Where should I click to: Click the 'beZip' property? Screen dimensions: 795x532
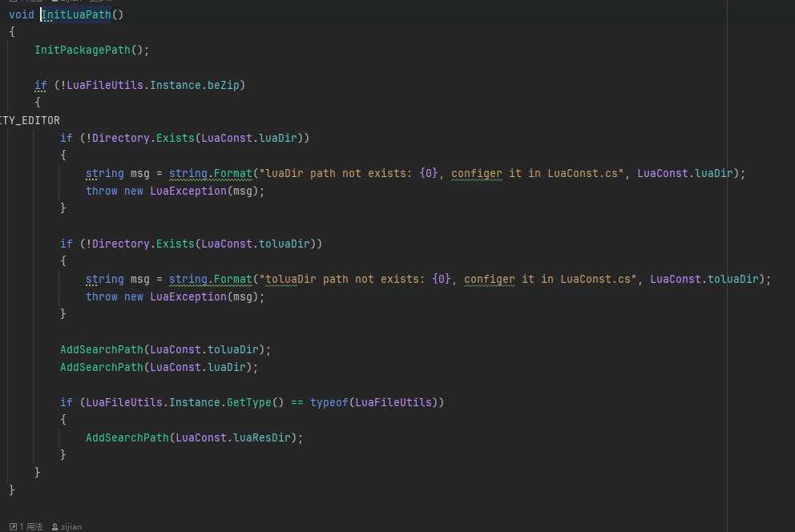[x=223, y=85]
